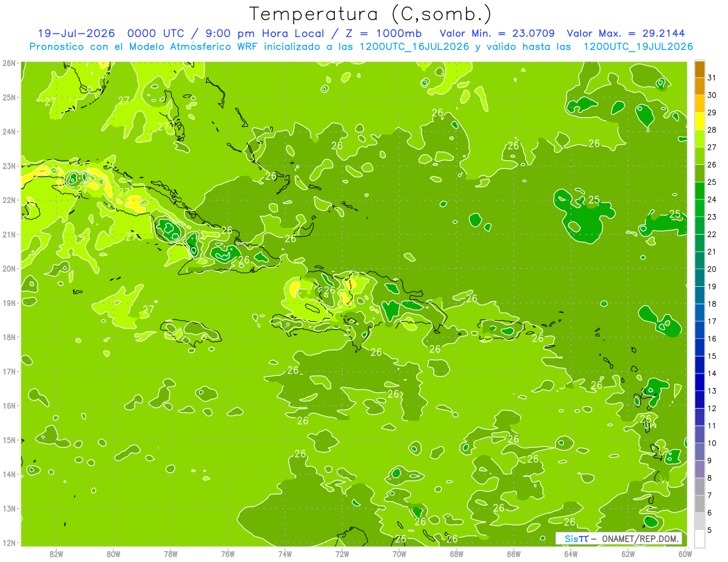Image resolution: width=728 pixels, height=562 pixels.
Task: Click the 'Temperatura (C,somb.)' map title
Action: click(x=371, y=14)
